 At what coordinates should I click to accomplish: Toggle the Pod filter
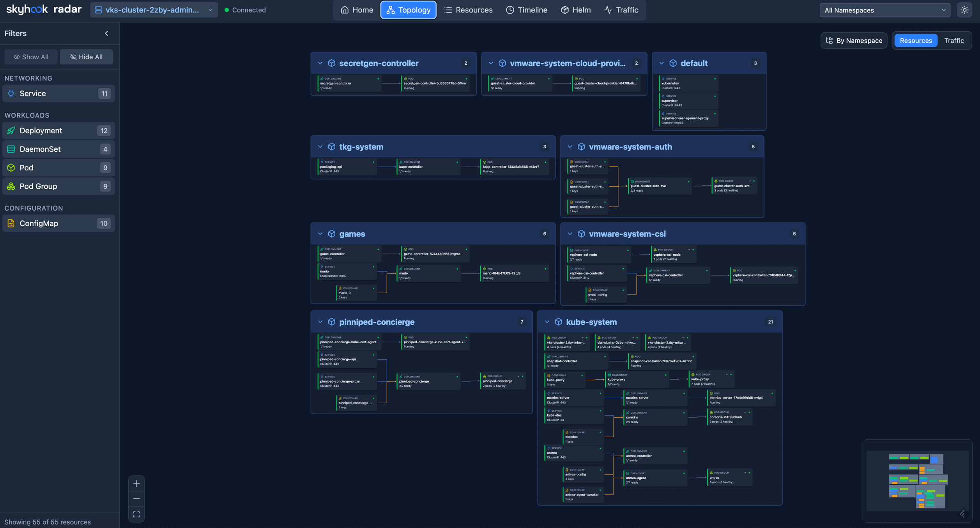coord(58,168)
